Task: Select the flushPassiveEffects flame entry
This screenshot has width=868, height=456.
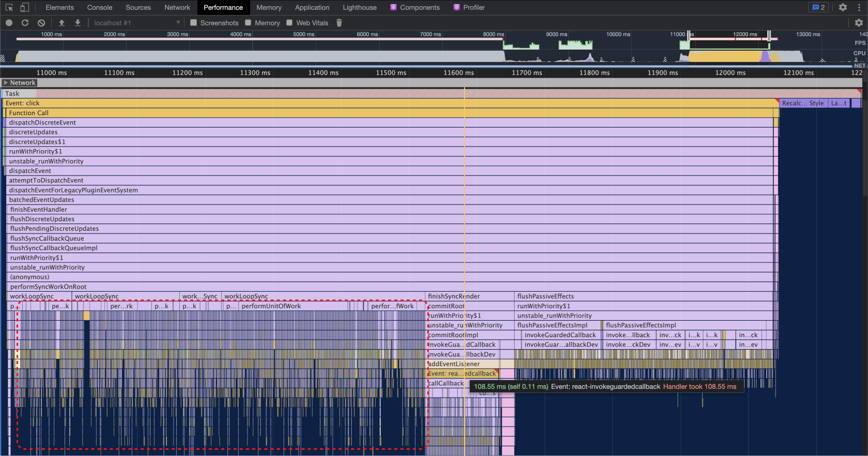Action: coord(644,296)
